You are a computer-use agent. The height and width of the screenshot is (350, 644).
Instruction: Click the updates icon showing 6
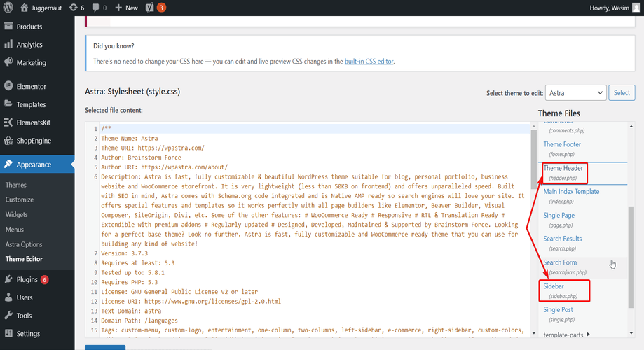point(73,8)
